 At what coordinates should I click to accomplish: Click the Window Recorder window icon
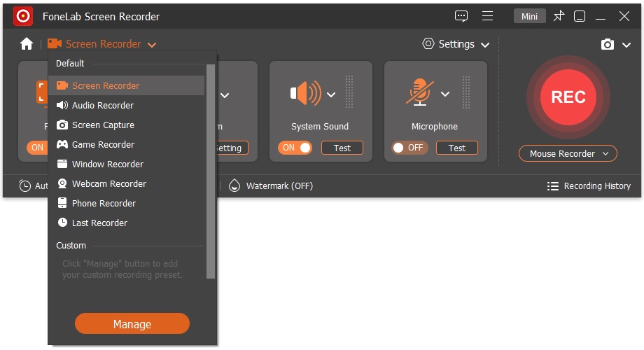pos(62,164)
